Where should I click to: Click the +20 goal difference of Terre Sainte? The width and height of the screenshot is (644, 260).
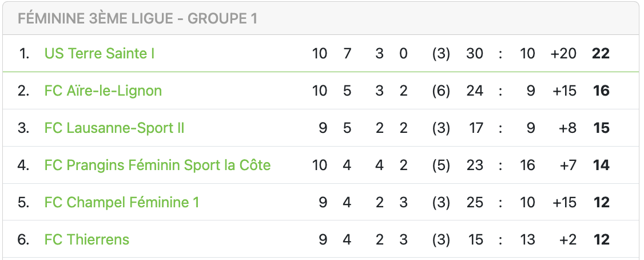click(x=563, y=54)
